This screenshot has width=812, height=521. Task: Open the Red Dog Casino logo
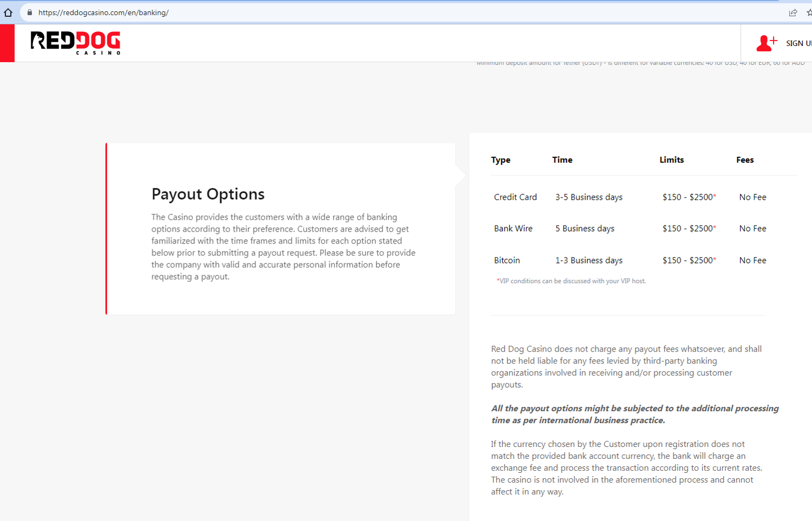(75, 43)
